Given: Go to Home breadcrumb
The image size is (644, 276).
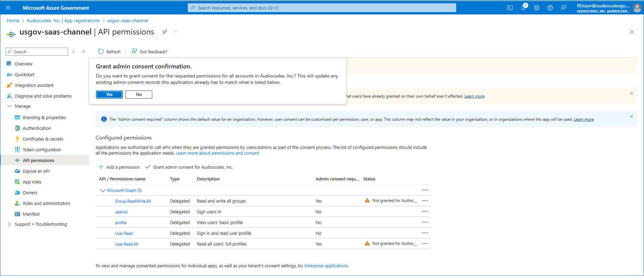Looking at the screenshot, I should pos(13,20).
